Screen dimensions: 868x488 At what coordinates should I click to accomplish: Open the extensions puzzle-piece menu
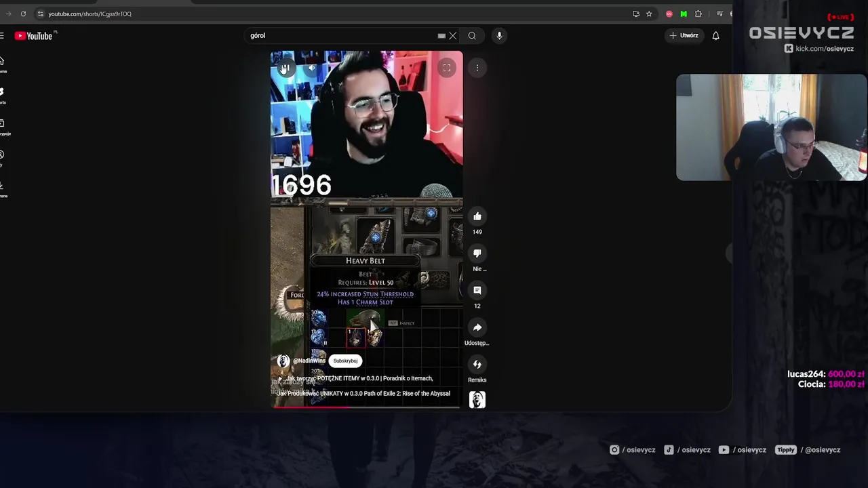pyautogui.click(x=698, y=14)
